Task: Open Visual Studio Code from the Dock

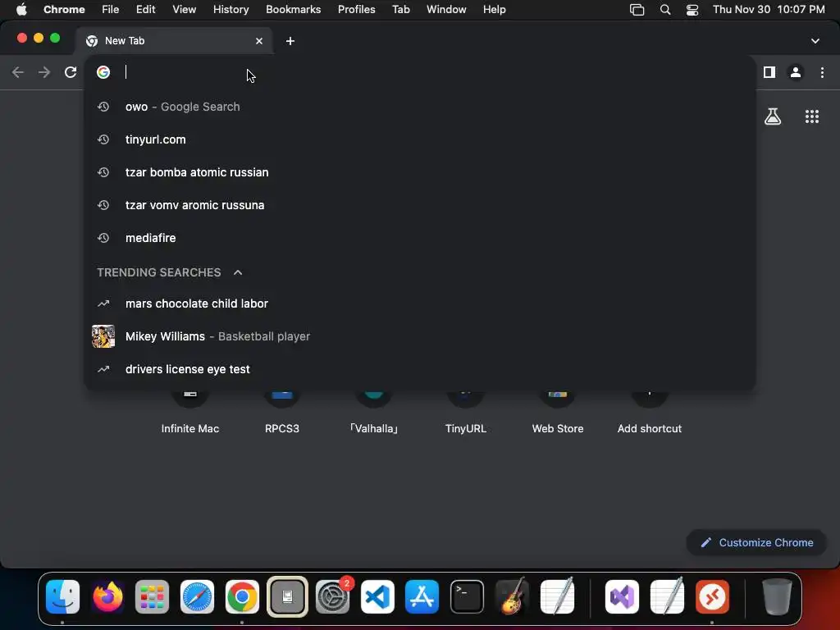Action: [377, 596]
